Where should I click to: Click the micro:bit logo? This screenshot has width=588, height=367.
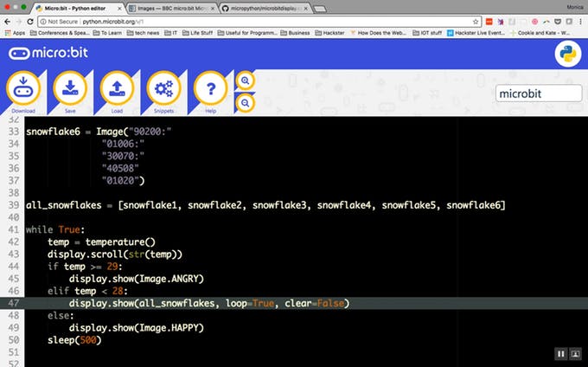48,53
